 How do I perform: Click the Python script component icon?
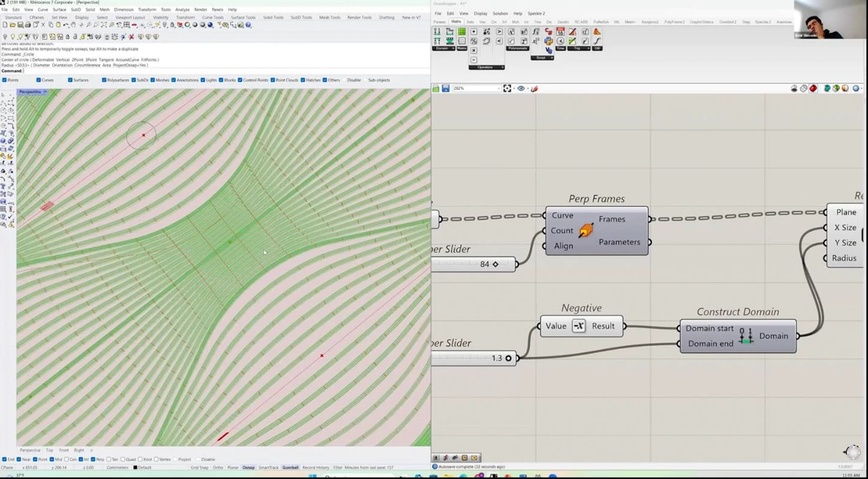(x=548, y=41)
